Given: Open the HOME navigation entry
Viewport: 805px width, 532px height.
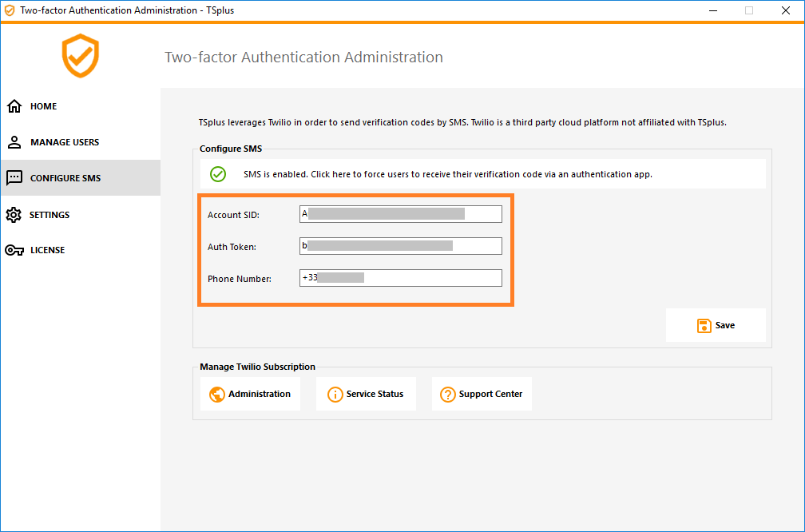Looking at the screenshot, I should (44, 105).
